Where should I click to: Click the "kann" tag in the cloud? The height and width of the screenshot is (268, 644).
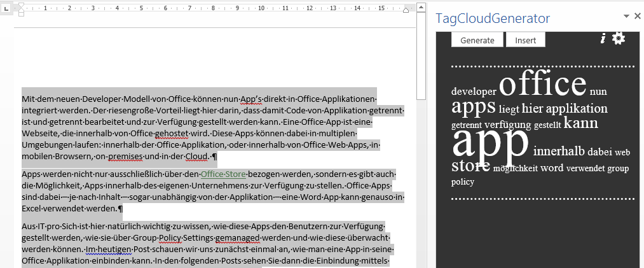point(580,122)
